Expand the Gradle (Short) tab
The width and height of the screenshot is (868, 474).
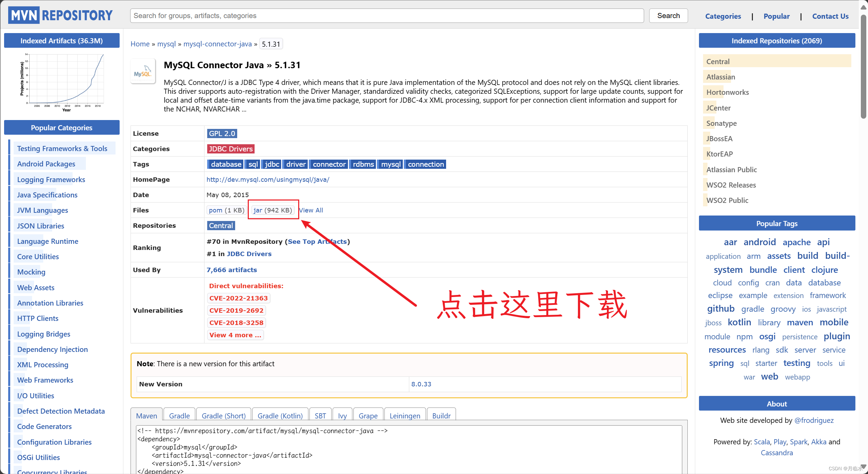[224, 416]
